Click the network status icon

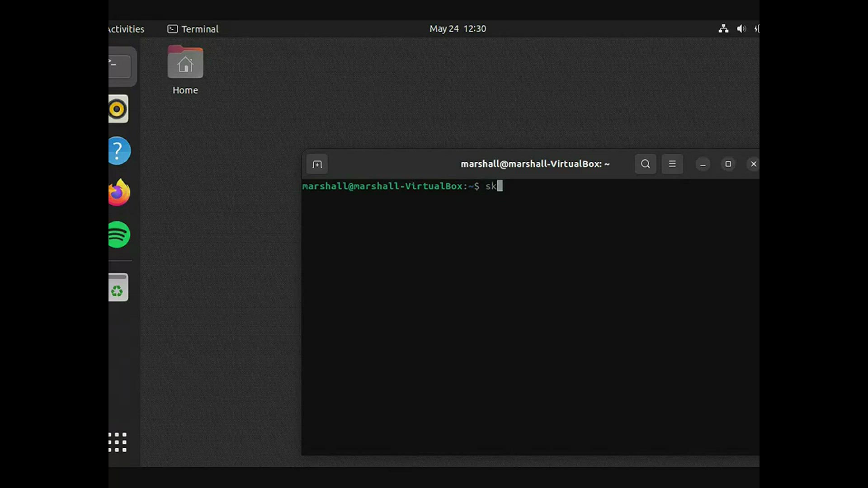coord(723,29)
